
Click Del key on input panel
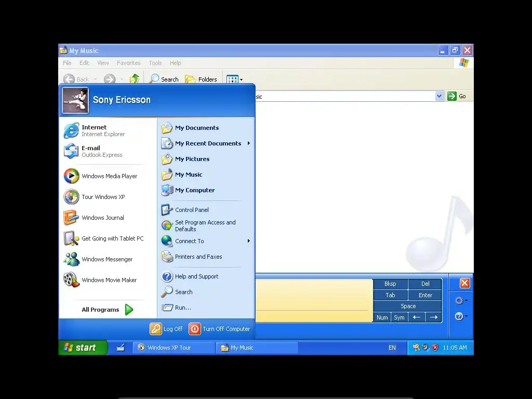[x=425, y=284]
